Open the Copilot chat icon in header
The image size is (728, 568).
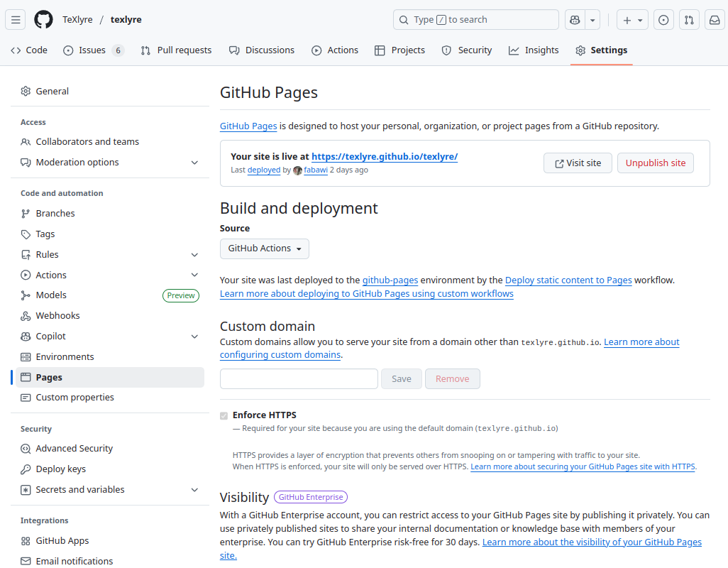tap(575, 20)
